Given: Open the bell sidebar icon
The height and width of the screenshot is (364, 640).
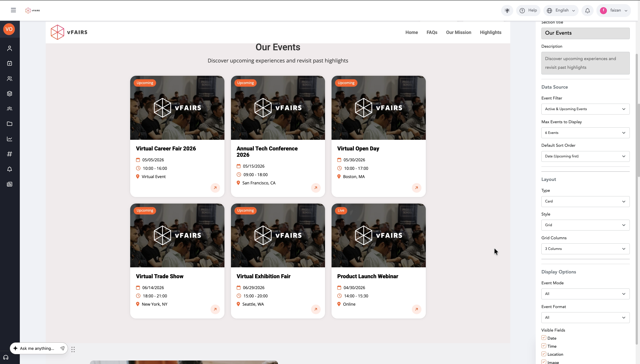Looking at the screenshot, I should click(10, 169).
